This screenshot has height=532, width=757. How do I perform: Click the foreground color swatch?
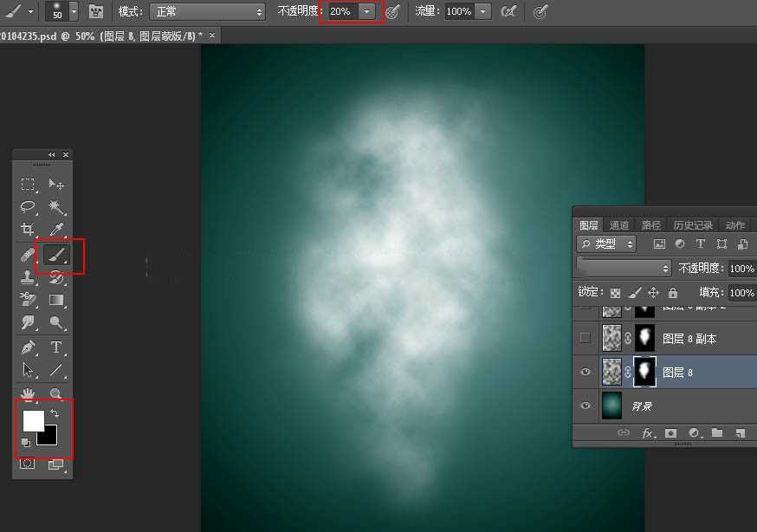coord(35,419)
